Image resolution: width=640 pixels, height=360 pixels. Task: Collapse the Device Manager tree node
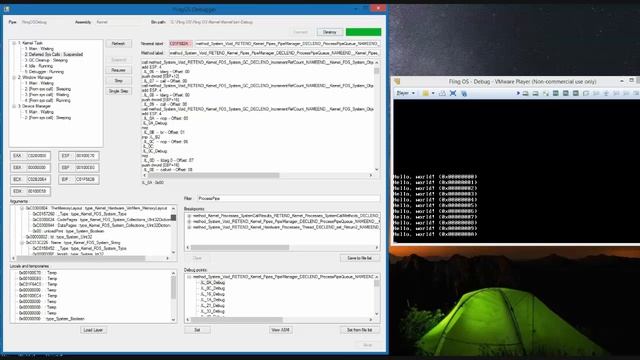pos(14,106)
